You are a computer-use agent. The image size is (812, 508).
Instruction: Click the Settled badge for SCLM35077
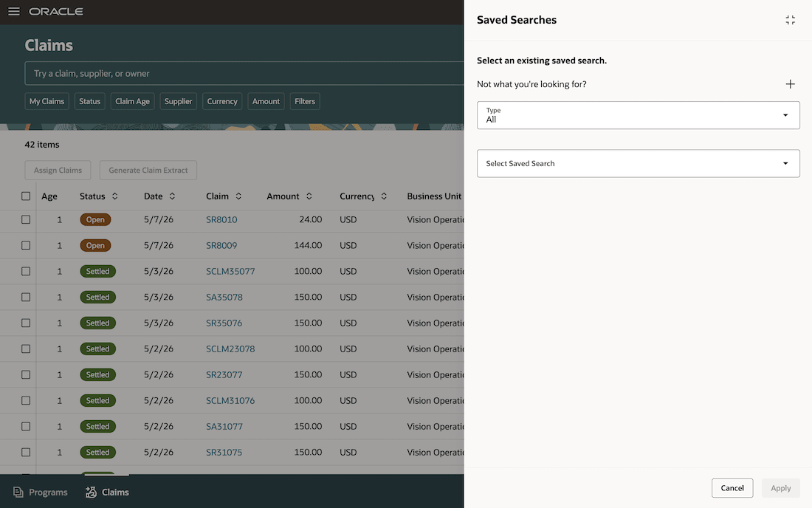point(98,271)
